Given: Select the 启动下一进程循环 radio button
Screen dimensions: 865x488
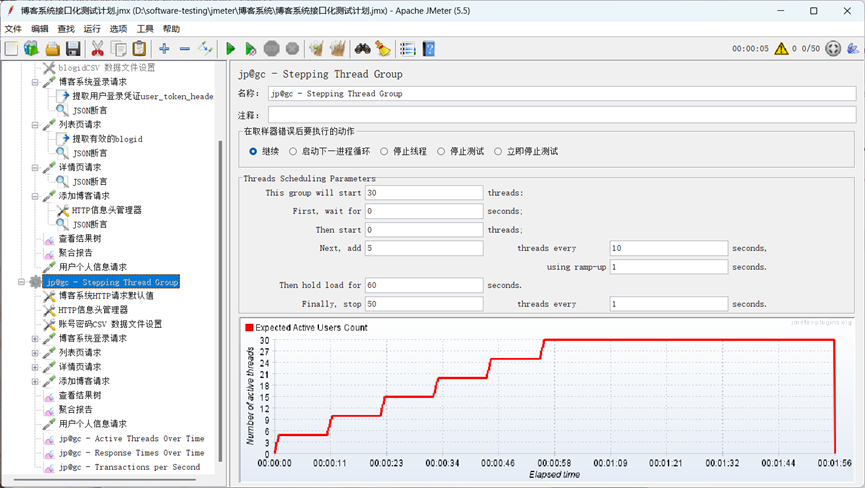Looking at the screenshot, I should pos(293,151).
